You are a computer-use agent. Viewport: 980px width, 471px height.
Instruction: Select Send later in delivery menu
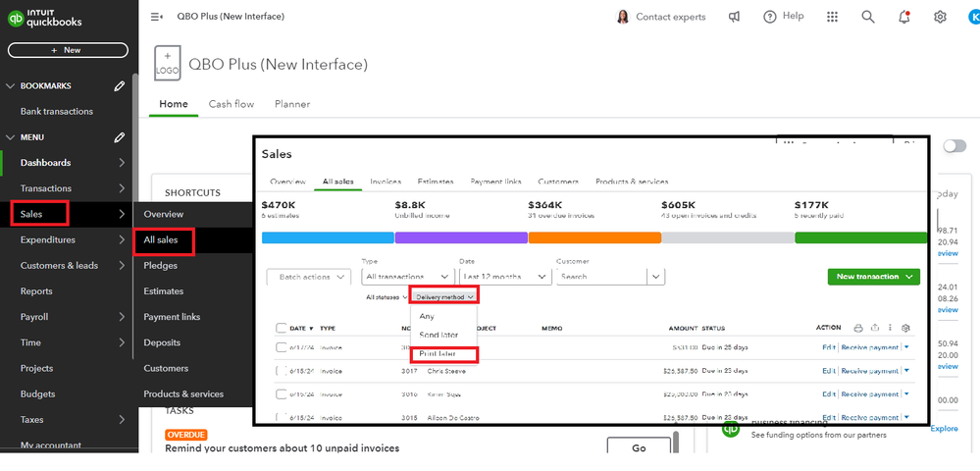click(438, 336)
